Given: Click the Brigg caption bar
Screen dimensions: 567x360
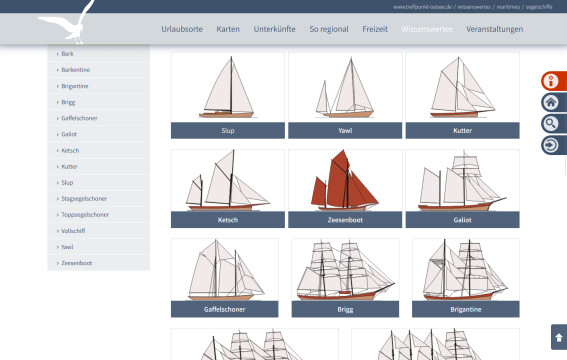Looking at the screenshot, I should [345, 309].
